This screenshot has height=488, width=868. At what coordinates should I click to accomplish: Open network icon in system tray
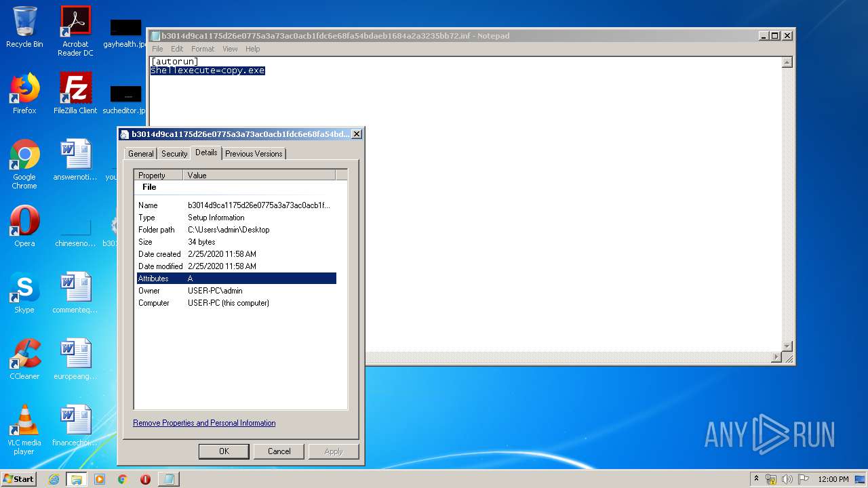coord(771,479)
